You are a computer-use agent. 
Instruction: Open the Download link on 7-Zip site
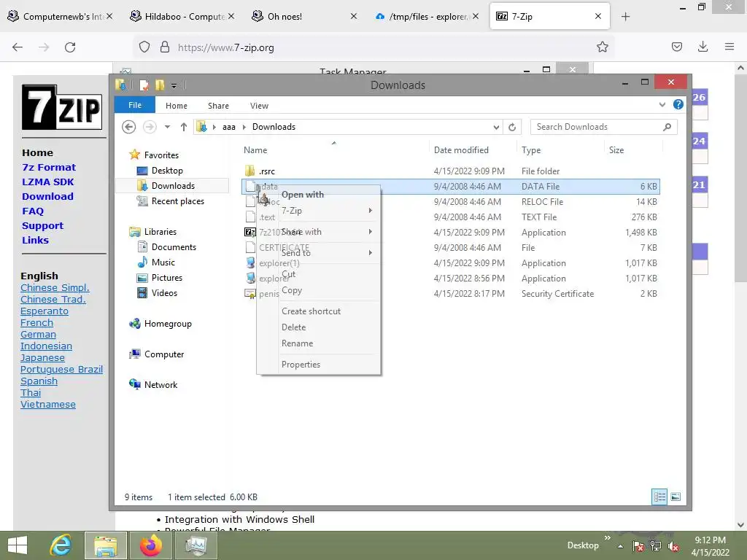click(47, 196)
